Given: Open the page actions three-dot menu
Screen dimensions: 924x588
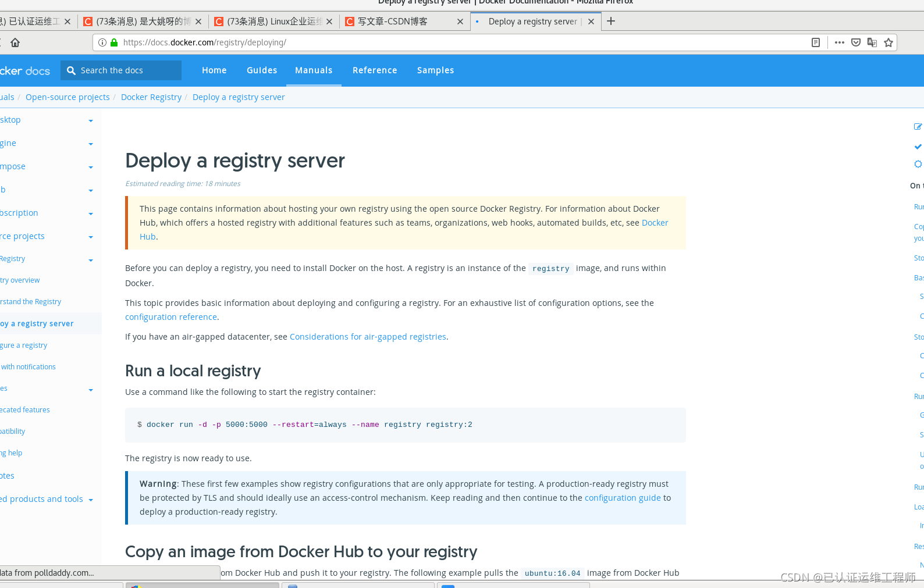Looking at the screenshot, I should tap(839, 42).
